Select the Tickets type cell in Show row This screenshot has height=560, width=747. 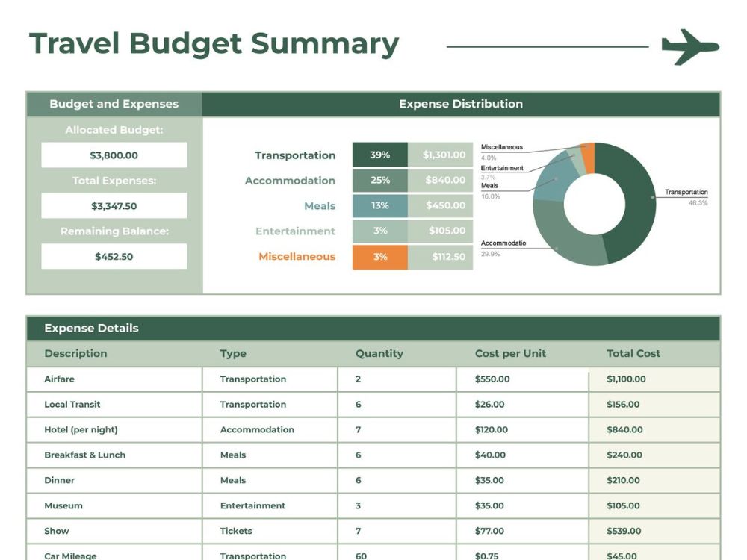(x=270, y=531)
